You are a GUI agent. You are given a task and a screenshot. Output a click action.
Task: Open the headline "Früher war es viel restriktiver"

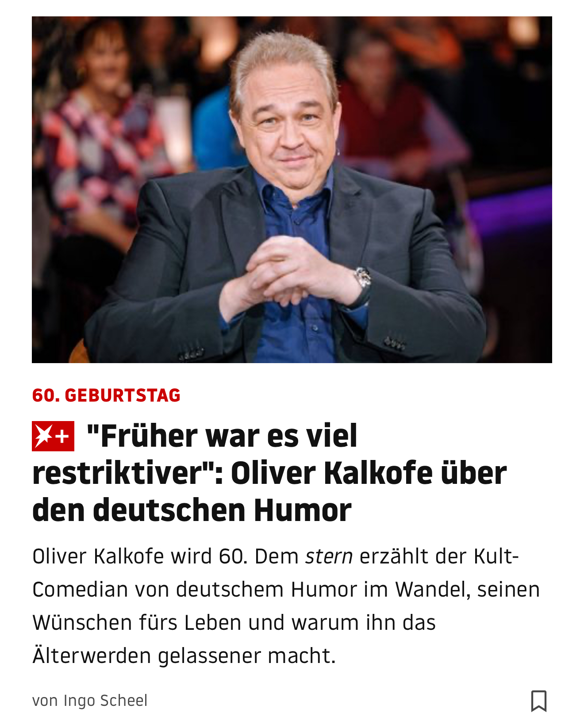(269, 472)
